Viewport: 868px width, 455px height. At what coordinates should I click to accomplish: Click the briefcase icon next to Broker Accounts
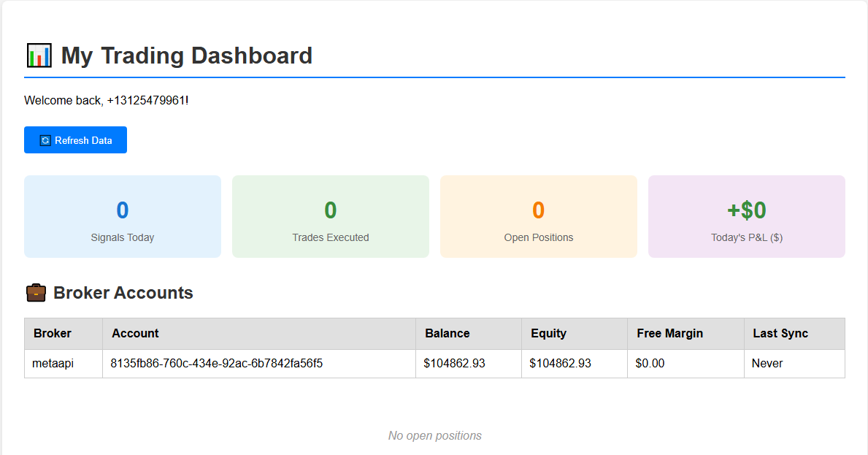tap(34, 292)
